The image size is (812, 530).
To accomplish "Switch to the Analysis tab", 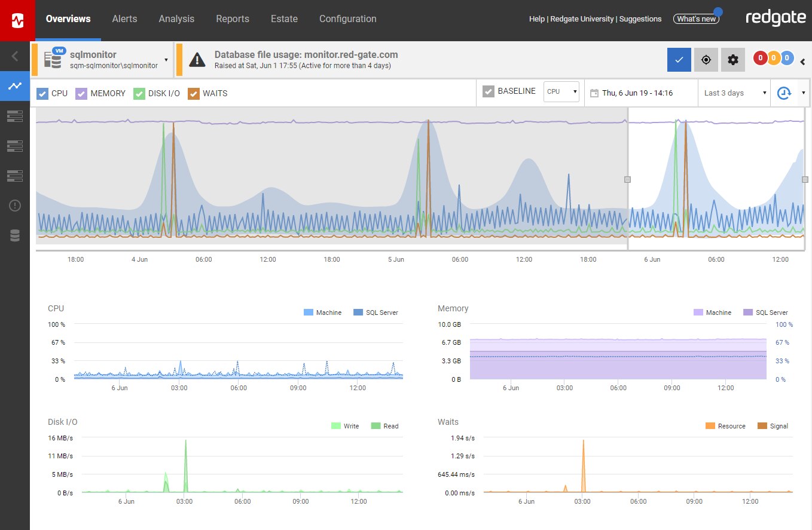I will [x=176, y=19].
